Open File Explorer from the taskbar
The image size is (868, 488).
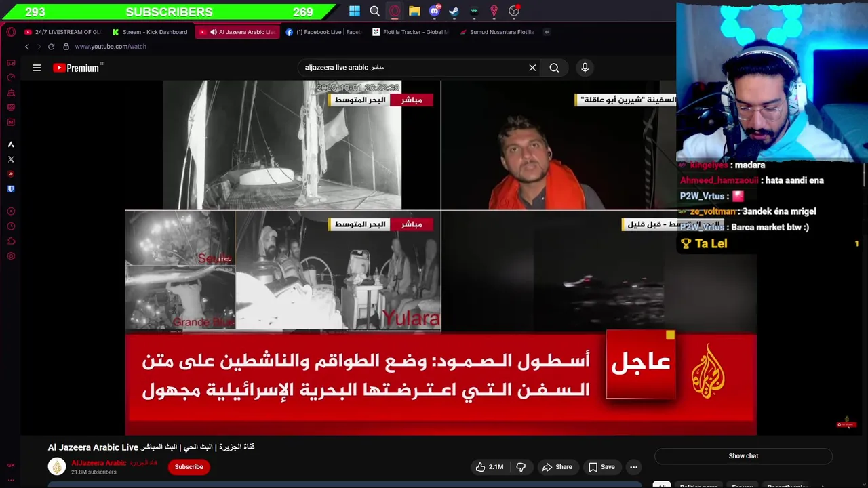(x=414, y=11)
